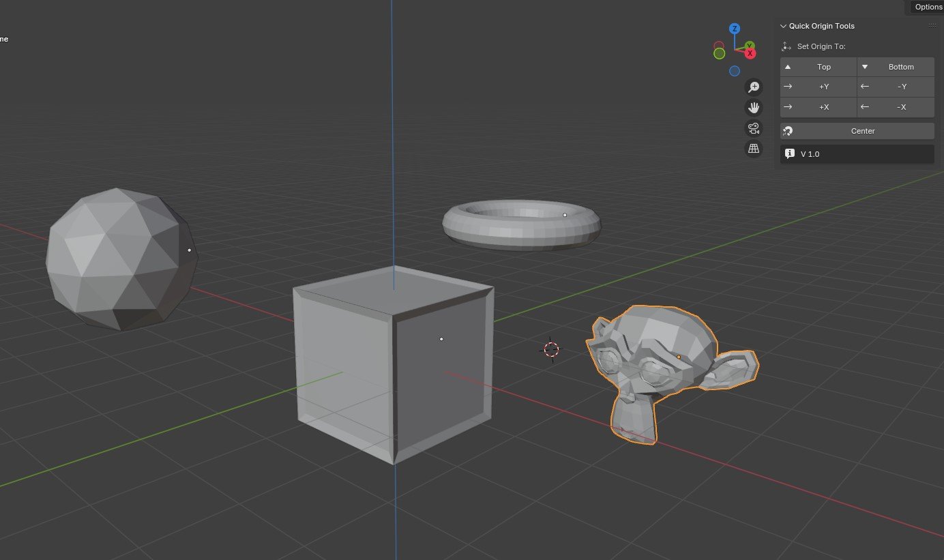The width and height of the screenshot is (944, 560).
Task: Click the blue -Z ball below the gizmo
Action: [735, 70]
